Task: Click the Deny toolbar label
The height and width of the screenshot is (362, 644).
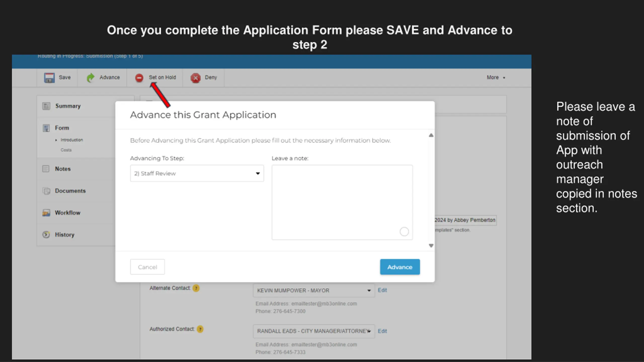Action: pos(211,77)
